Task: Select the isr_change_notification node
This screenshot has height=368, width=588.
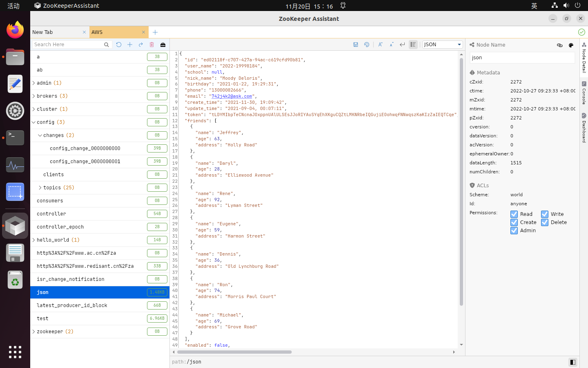Action: coord(100,279)
